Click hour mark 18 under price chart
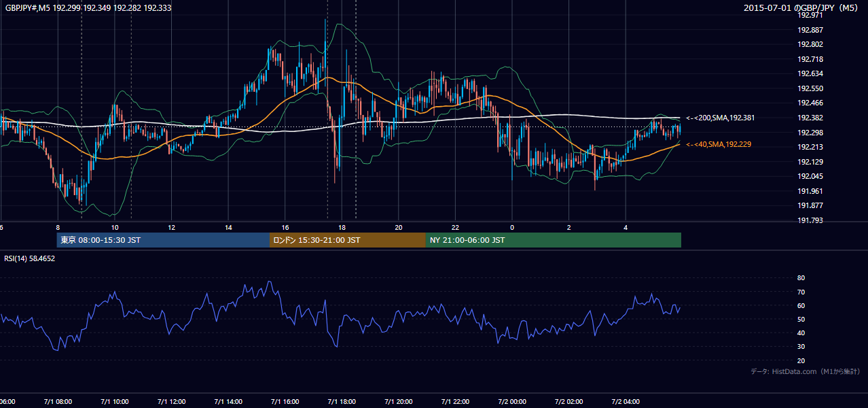Image resolution: width=868 pixels, height=408 pixels. tap(342, 227)
